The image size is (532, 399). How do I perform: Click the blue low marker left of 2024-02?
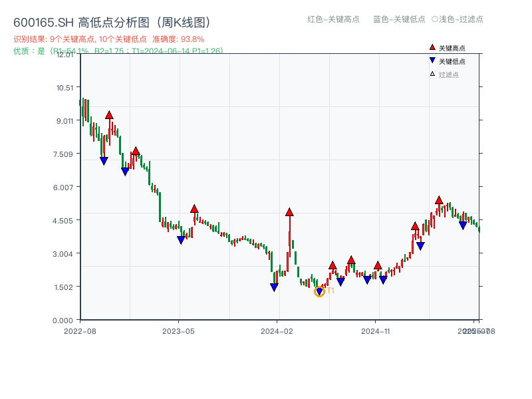(x=274, y=287)
